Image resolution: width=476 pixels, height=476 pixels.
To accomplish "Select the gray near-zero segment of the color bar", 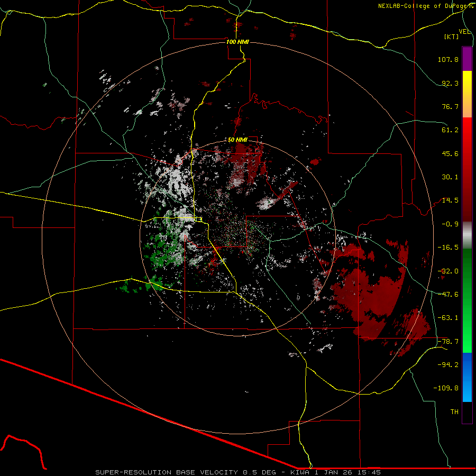I will pyautogui.click(x=467, y=235).
